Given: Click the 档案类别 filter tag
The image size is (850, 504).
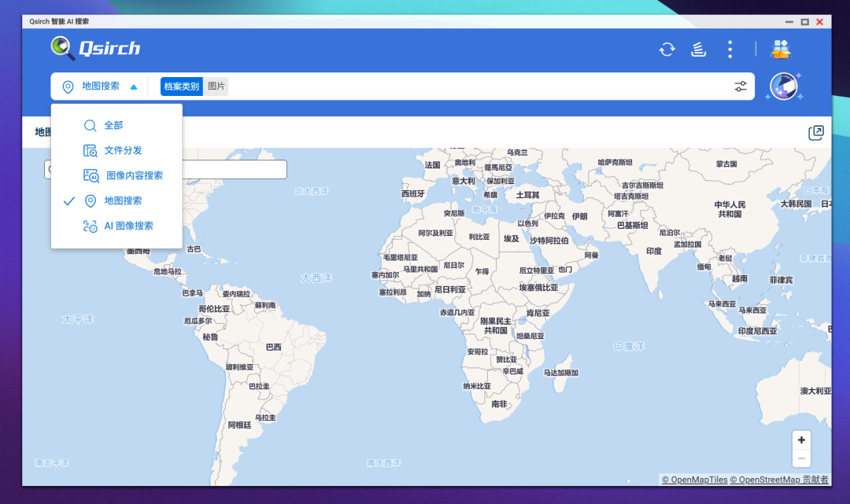Looking at the screenshot, I should 182,86.
